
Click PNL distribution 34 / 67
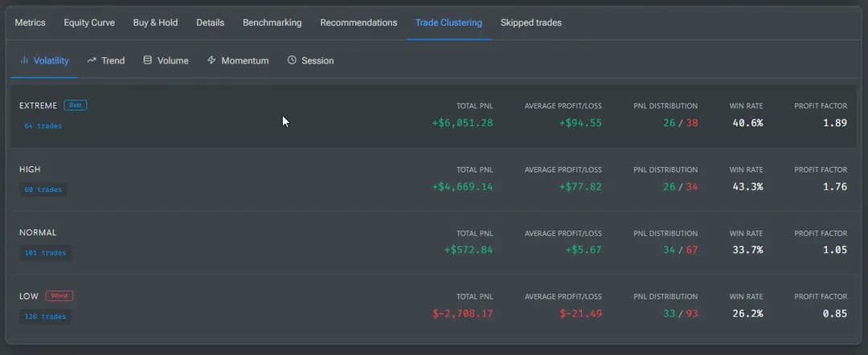(x=681, y=250)
